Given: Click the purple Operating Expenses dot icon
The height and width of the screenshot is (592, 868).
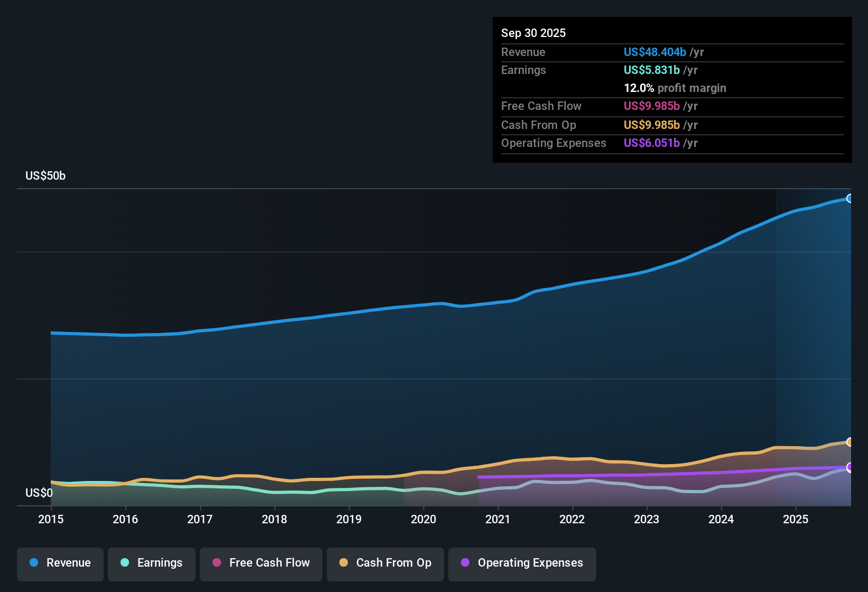Looking at the screenshot, I should point(465,563).
